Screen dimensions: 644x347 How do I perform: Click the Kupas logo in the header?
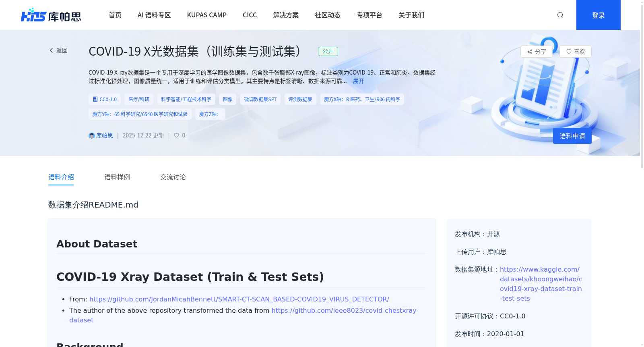(x=51, y=15)
